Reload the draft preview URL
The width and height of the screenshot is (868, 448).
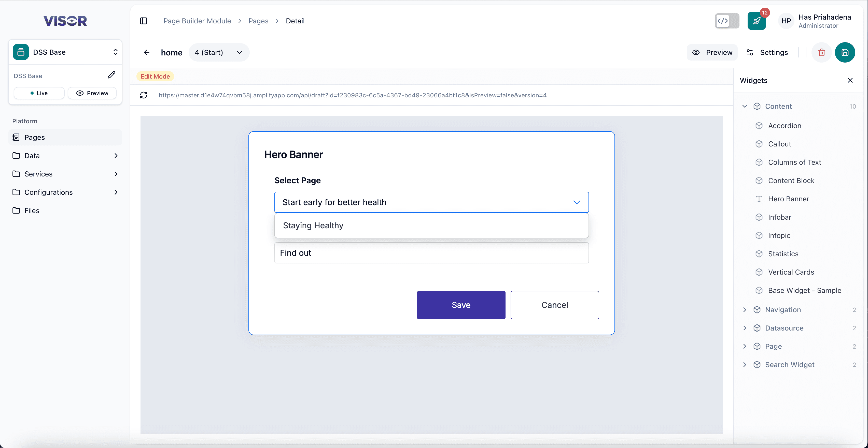pyautogui.click(x=144, y=95)
